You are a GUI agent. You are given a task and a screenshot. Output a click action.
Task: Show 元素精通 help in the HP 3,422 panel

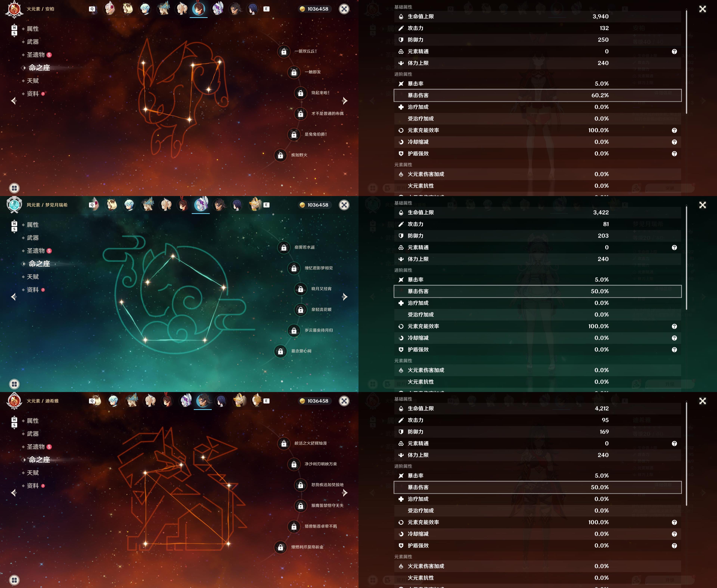click(674, 248)
